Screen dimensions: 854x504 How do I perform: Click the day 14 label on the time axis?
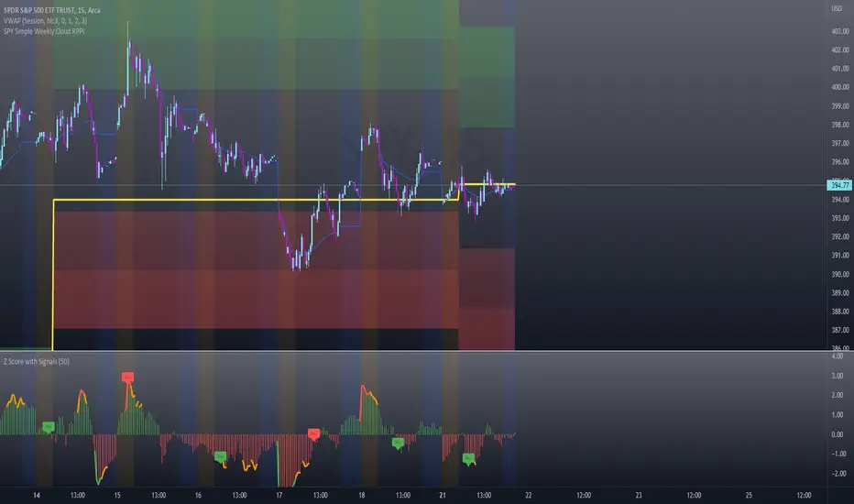point(37,495)
